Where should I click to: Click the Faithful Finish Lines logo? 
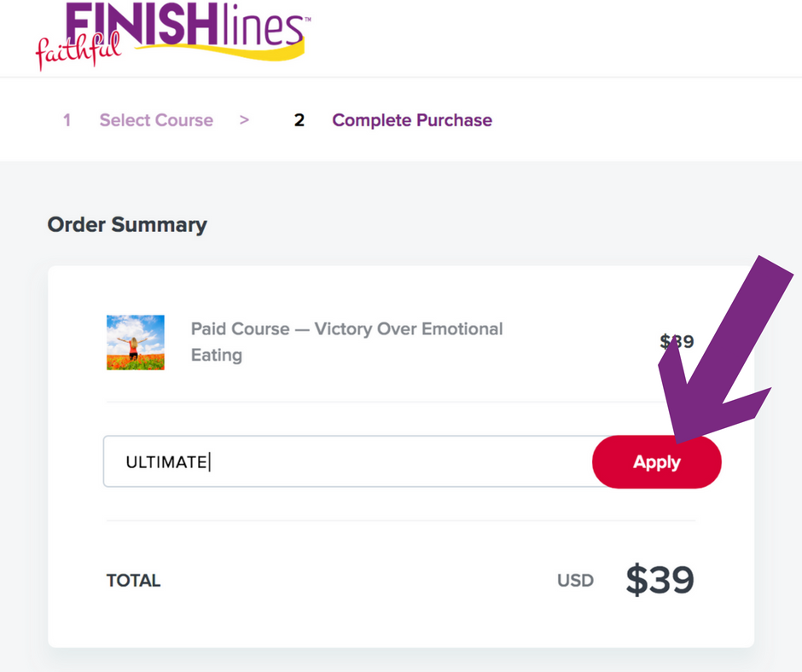tap(173, 35)
